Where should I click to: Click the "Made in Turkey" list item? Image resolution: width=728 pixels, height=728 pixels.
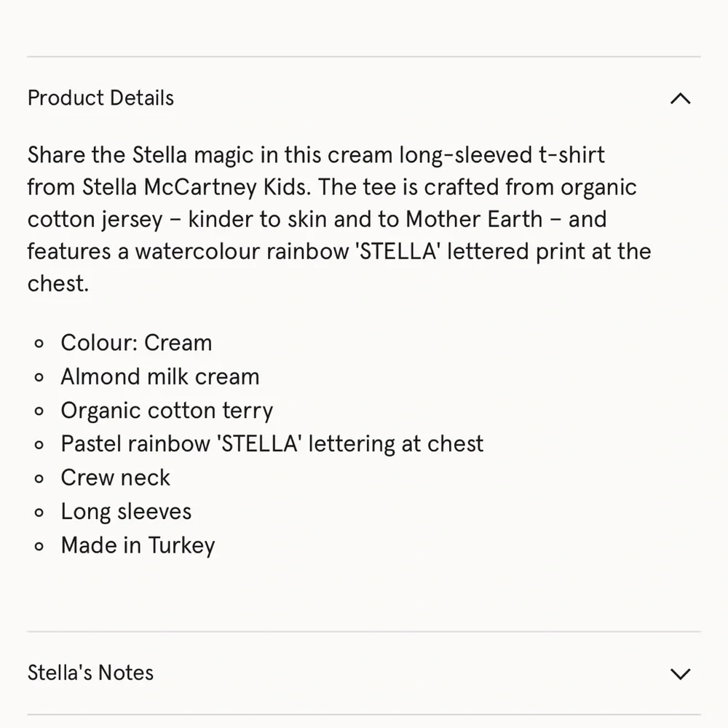pos(138,545)
